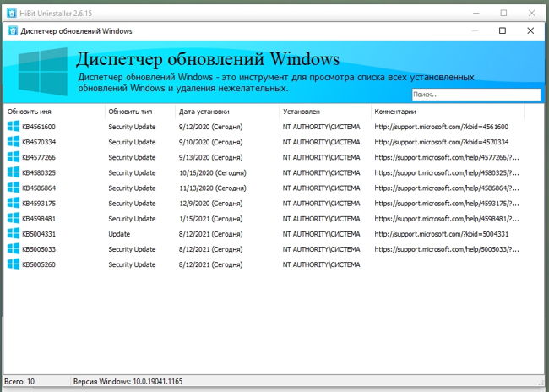Select update KB4580325 by its name
The width and height of the screenshot is (549, 392).
pos(39,172)
